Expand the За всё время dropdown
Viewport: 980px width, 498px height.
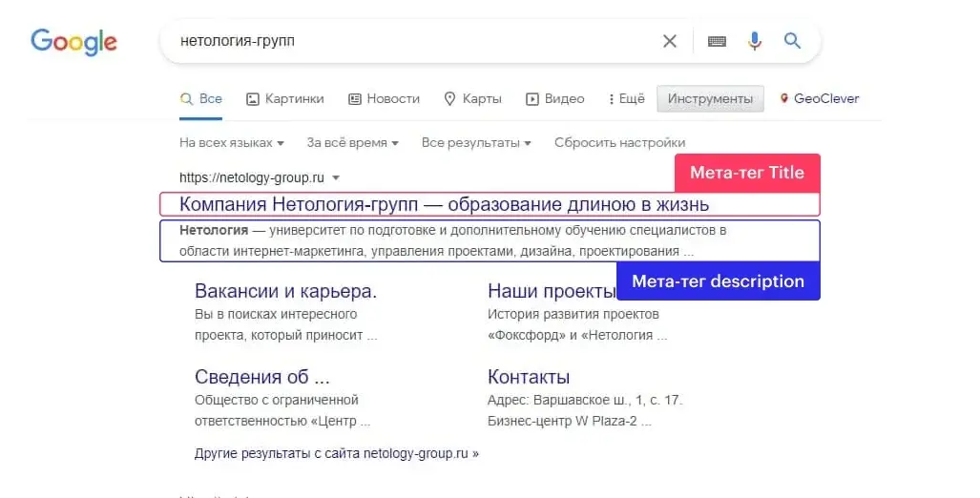352,142
